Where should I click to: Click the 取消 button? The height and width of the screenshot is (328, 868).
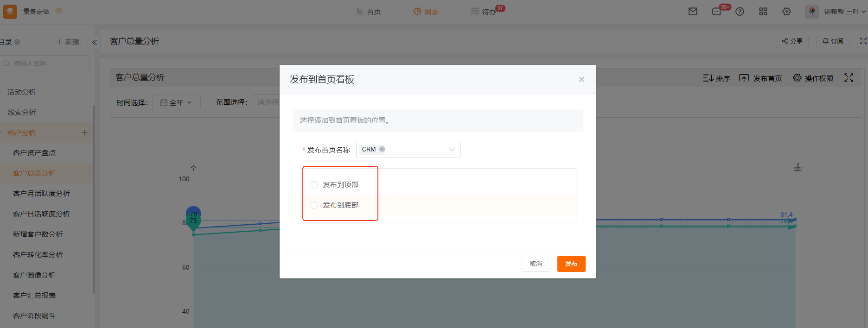coord(536,264)
